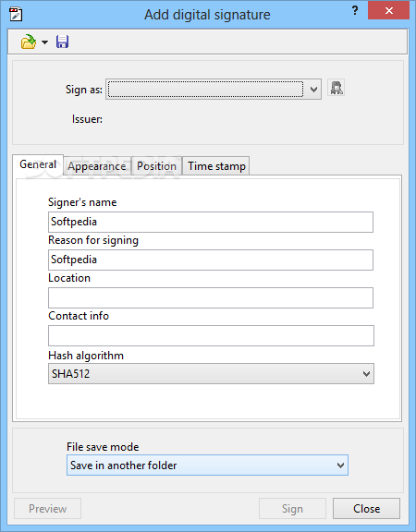Open the File save mode dropdown
Screen dimensions: 416x532
[x=207, y=465]
